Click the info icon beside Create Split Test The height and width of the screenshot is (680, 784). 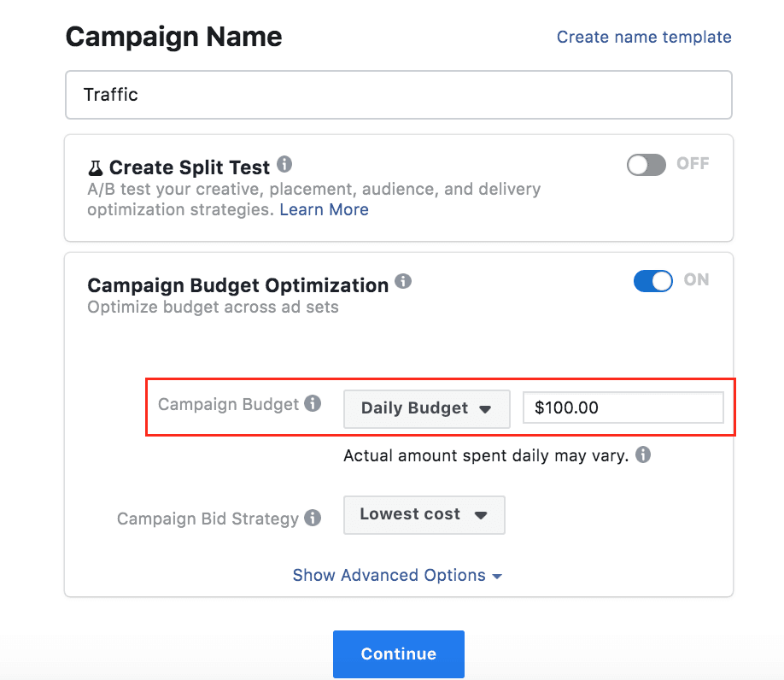point(283,164)
